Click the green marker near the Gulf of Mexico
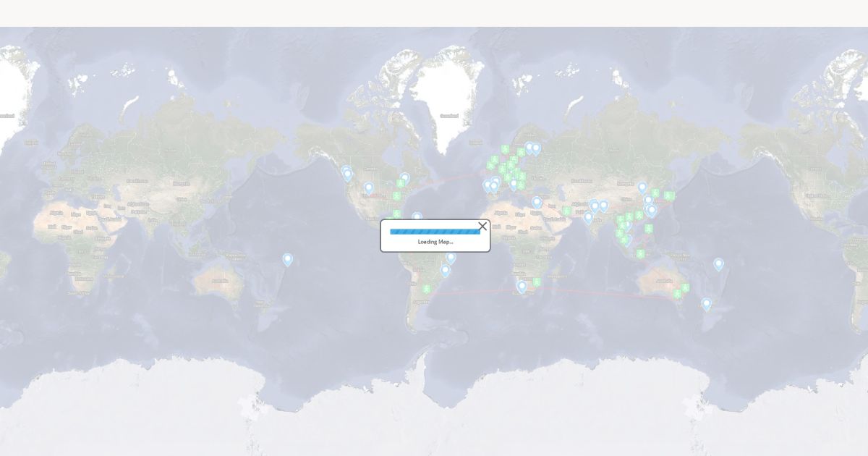This screenshot has height=456, width=868. coord(396,214)
